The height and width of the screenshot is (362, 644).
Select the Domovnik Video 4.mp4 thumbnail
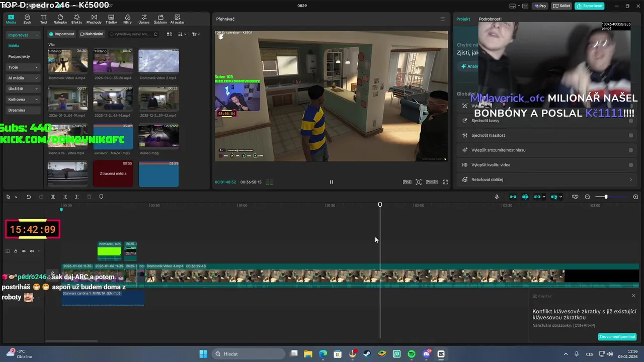coord(67,61)
